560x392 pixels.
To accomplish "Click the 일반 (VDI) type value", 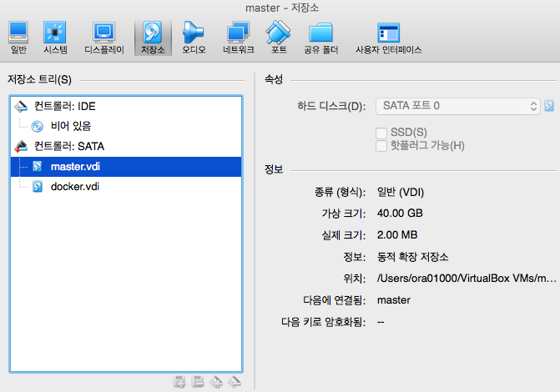I will point(401,193).
